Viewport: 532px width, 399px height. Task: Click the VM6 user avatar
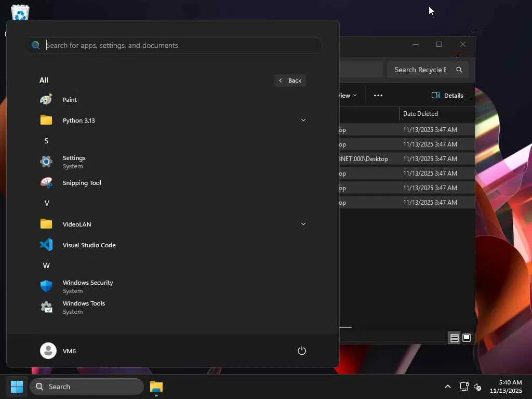pos(48,351)
